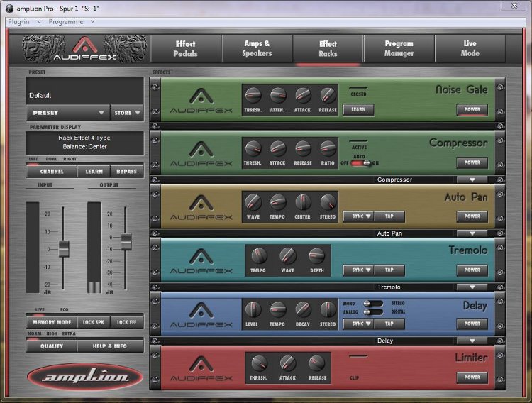Click the Limiter ATTACK knob
Screen dimensions: 532x403
coord(288,363)
